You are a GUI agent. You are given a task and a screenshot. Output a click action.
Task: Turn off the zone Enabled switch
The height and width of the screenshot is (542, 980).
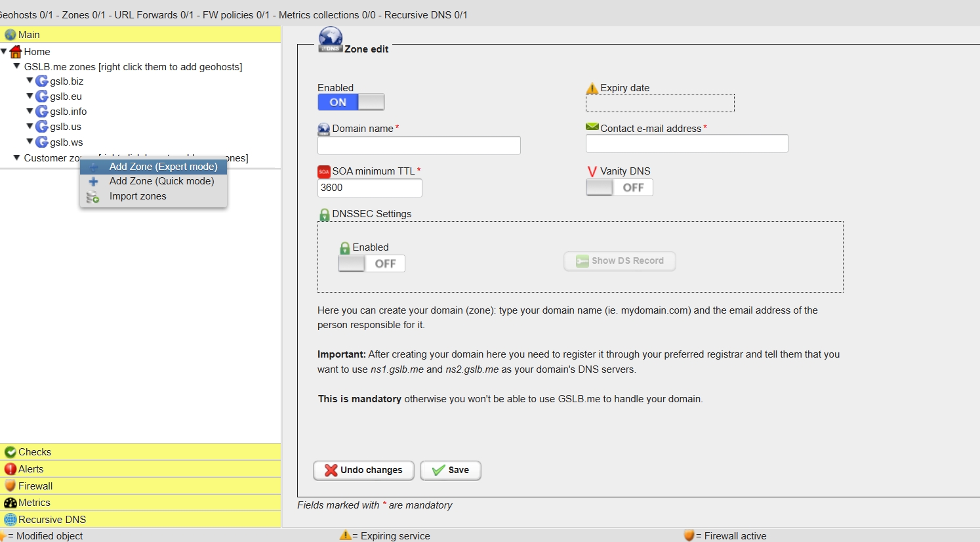click(x=351, y=102)
